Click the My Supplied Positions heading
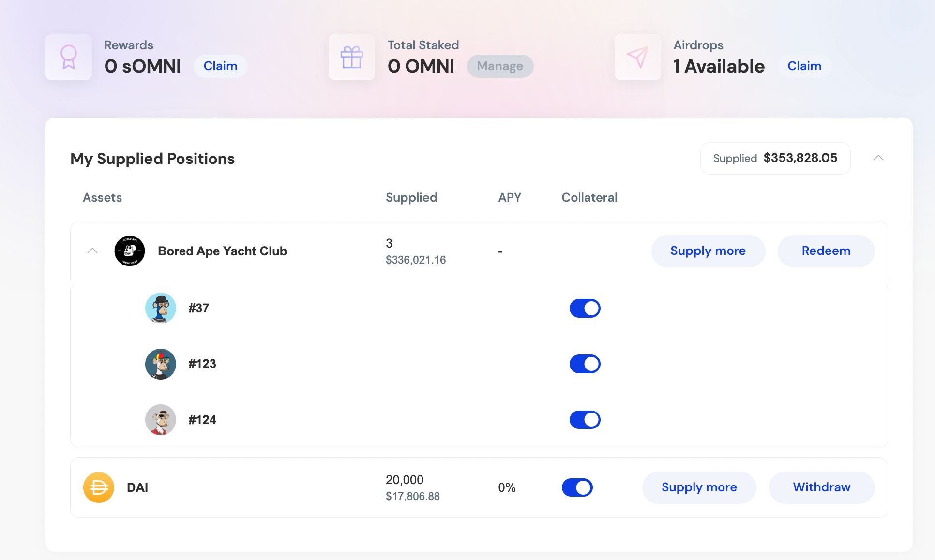The height and width of the screenshot is (560, 935). click(152, 159)
